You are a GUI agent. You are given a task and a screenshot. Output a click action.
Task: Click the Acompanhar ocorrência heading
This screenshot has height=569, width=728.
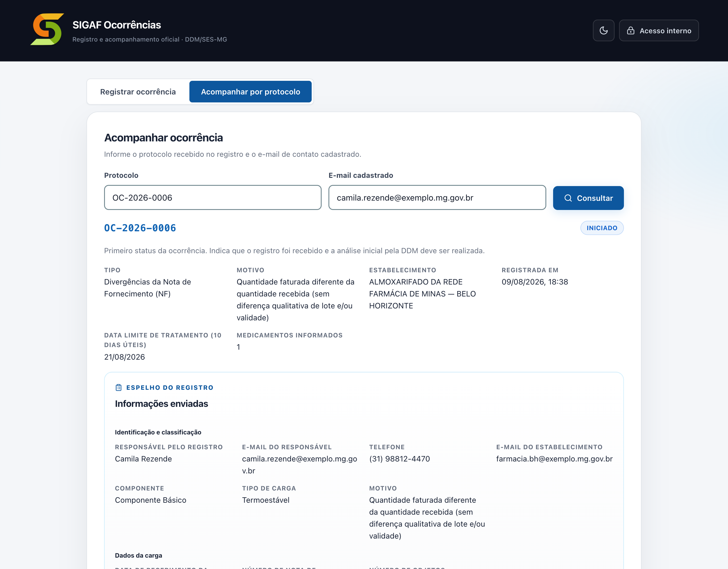163,138
